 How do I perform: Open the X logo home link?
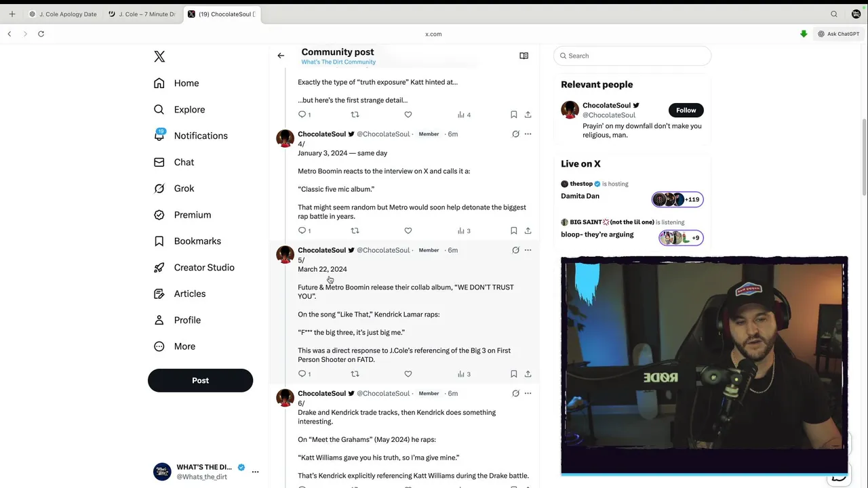click(159, 57)
